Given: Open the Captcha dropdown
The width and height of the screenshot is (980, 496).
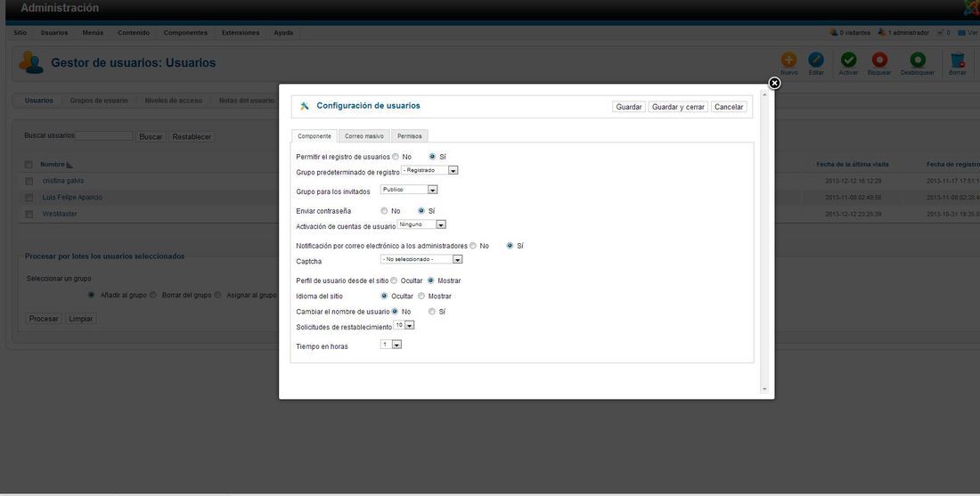Looking at the screenshot, I should tap(421, 259).
